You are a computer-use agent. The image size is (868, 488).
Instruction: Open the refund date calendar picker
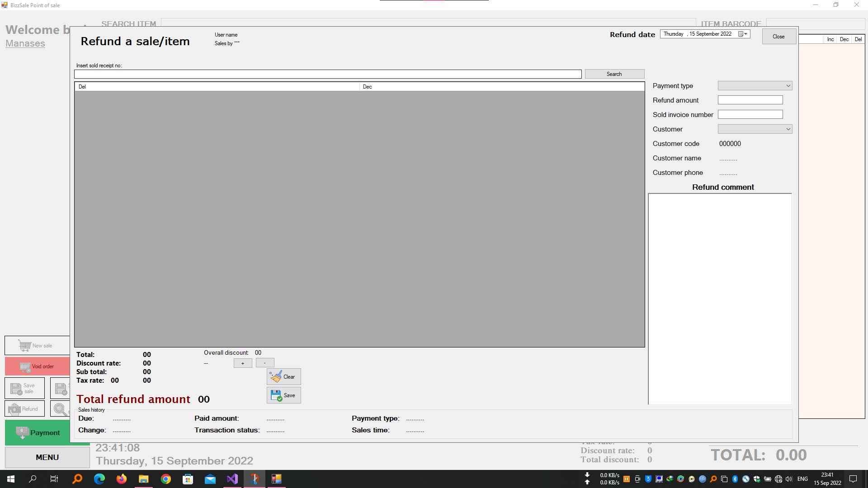pyautogui.click(x=743, y=34)
